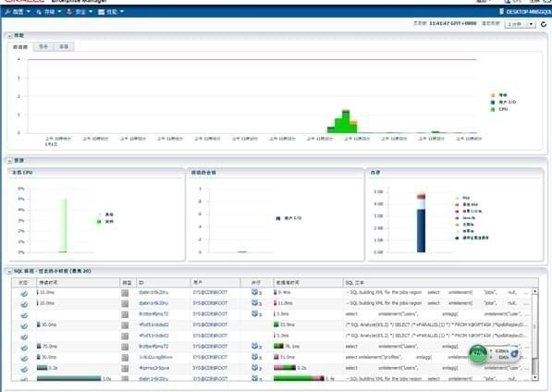Click the SQL table scrollbar down arrow
Screen dimensions: 552x392
534,377
